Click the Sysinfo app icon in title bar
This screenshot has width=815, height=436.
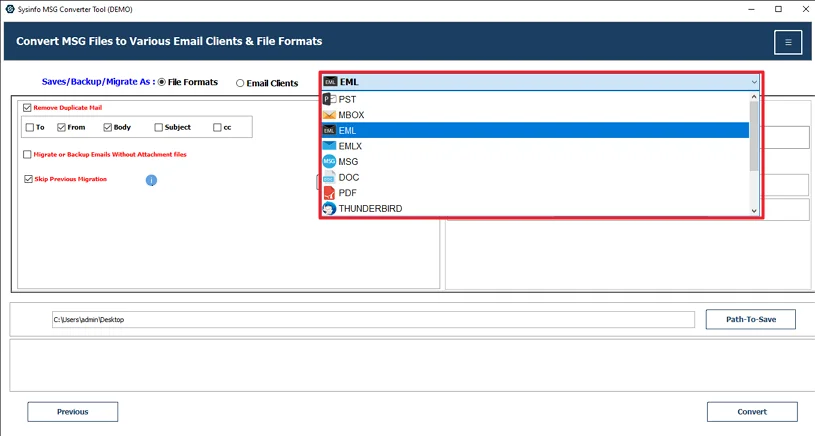coord(9,9)
